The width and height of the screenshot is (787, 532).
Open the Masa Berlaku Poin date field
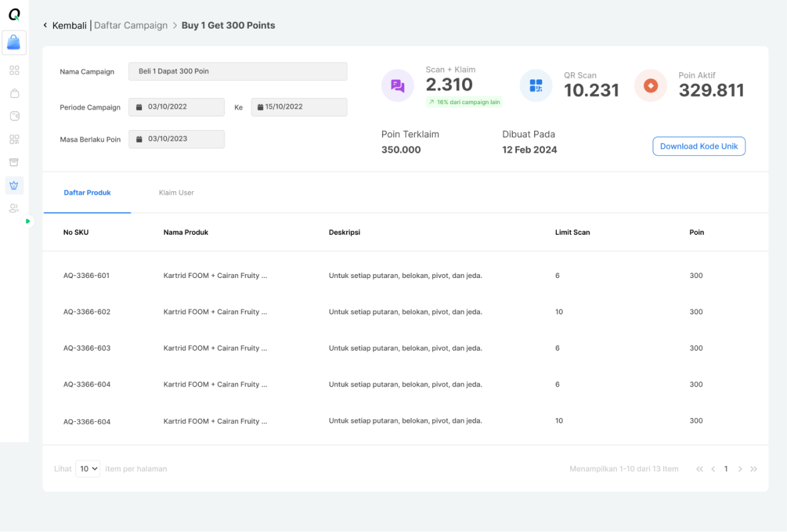pyautogui.click(x=176, y=139)
